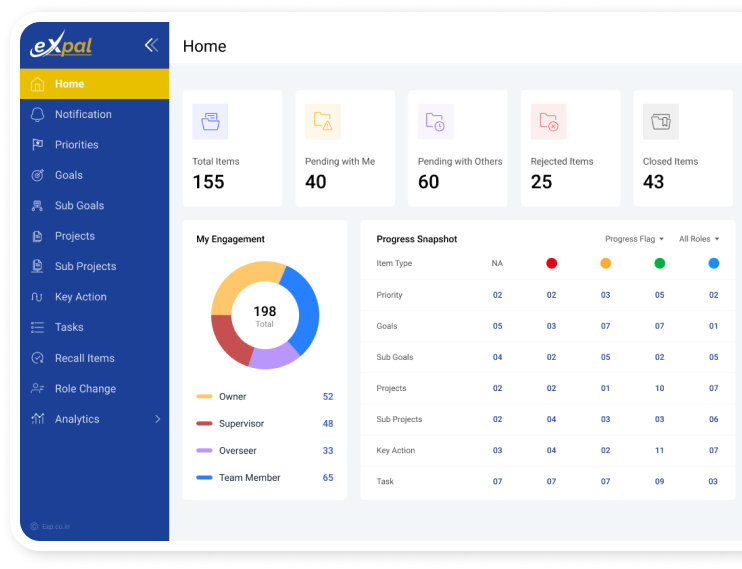Click the Recall Items icon in sidebar

(38, 358)
